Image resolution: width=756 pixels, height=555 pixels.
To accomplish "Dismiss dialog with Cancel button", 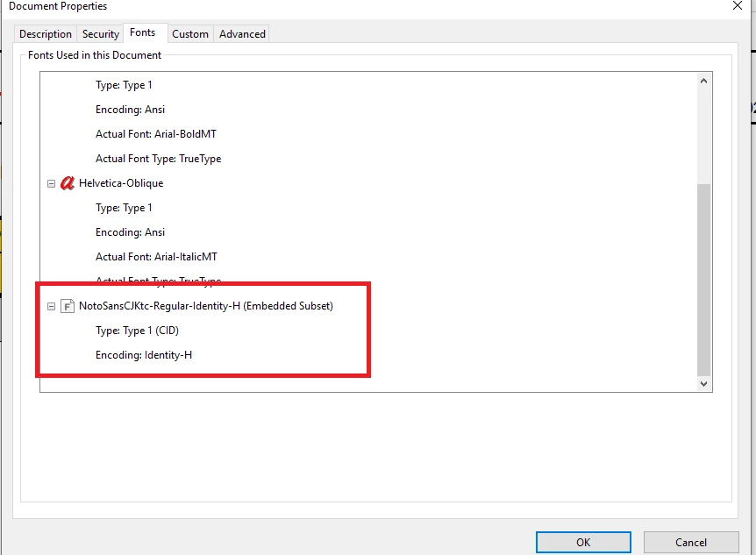I will coord(691,543).
